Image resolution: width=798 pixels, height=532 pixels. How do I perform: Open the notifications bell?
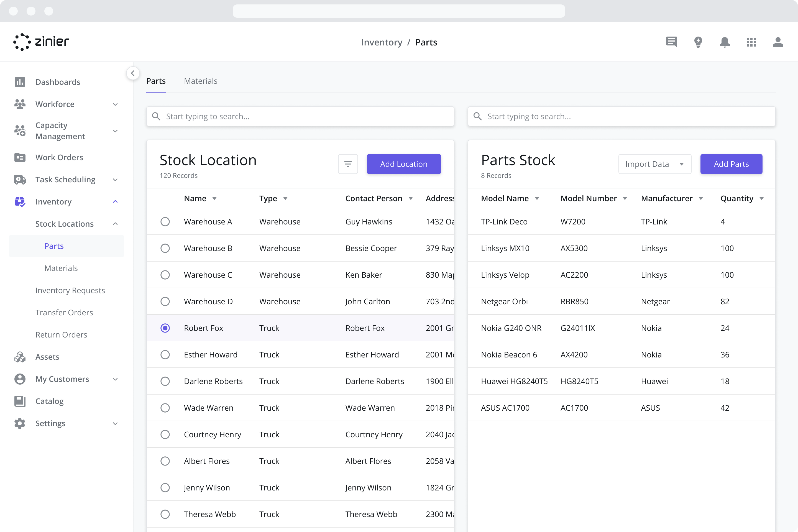(725, 42)
